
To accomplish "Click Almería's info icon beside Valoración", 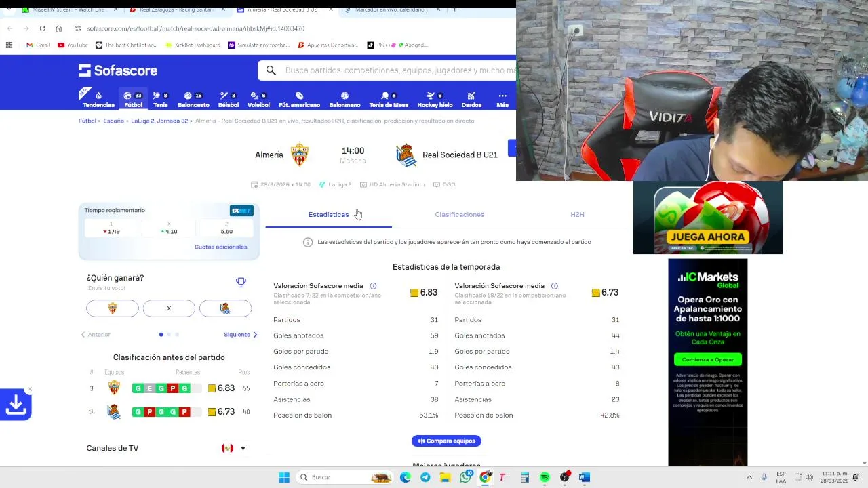I will [x=373, y=286].
